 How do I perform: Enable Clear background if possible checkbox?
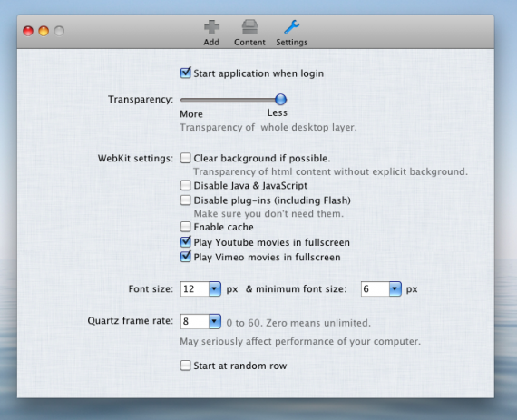tap(186, 158)
